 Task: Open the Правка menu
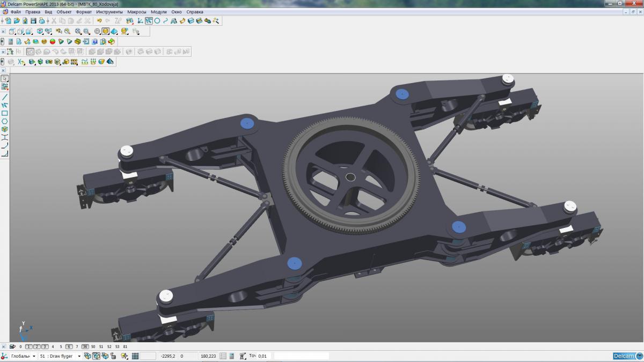[33, 12]
